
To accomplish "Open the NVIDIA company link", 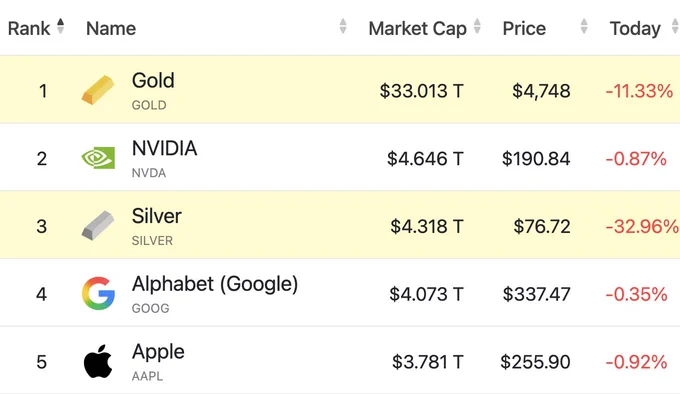I will pyautogui.click(x=164, y=149).
